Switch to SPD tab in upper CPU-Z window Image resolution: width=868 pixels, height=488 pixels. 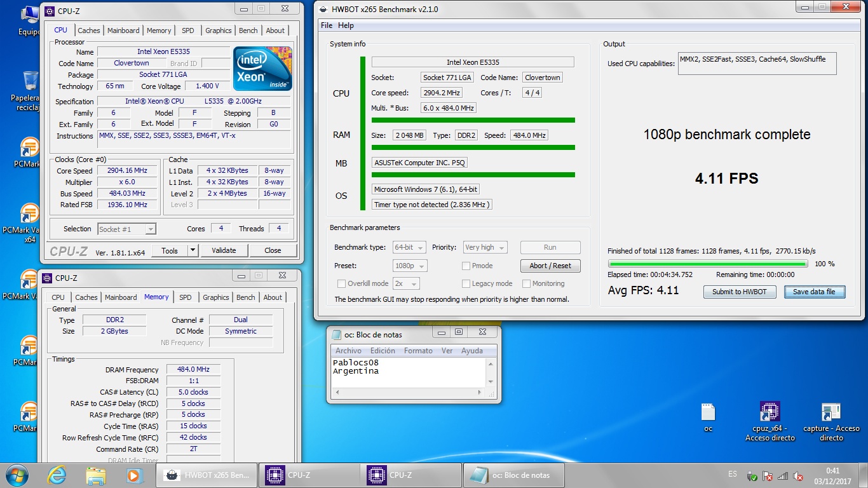point(188,30)
